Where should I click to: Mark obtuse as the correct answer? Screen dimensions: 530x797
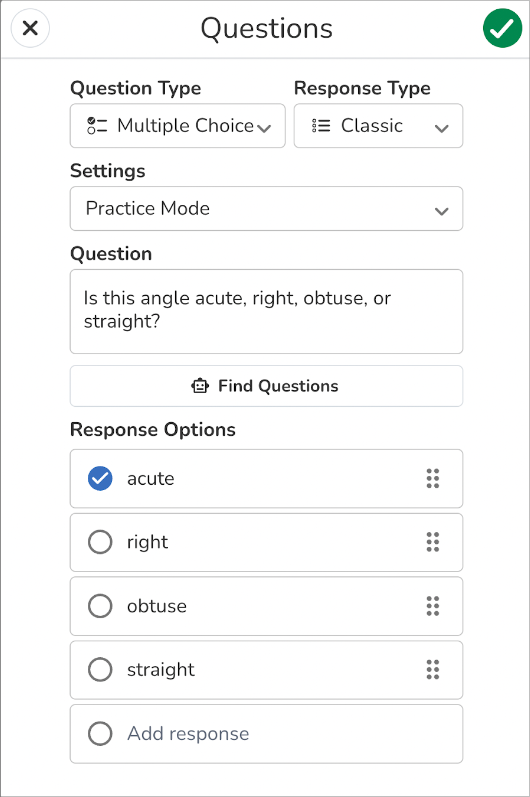pyautogui.click(x=100, y=606)
